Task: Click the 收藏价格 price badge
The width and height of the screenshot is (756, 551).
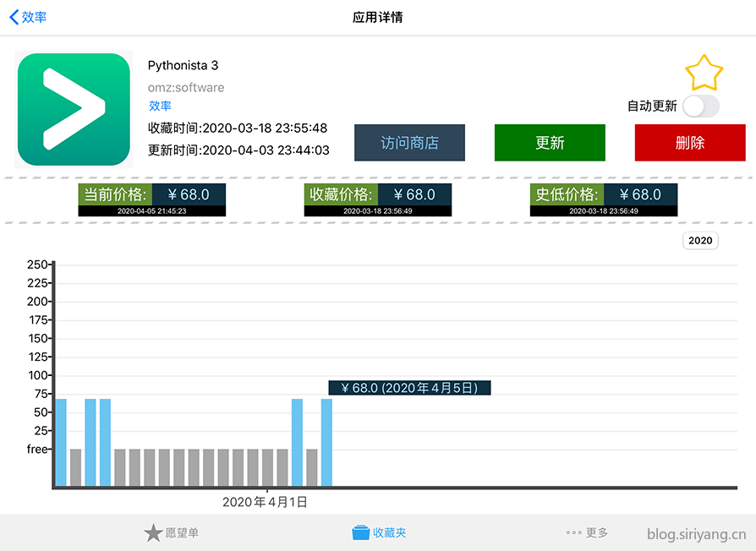Action: pyautogui.click(x=378, y=199)
